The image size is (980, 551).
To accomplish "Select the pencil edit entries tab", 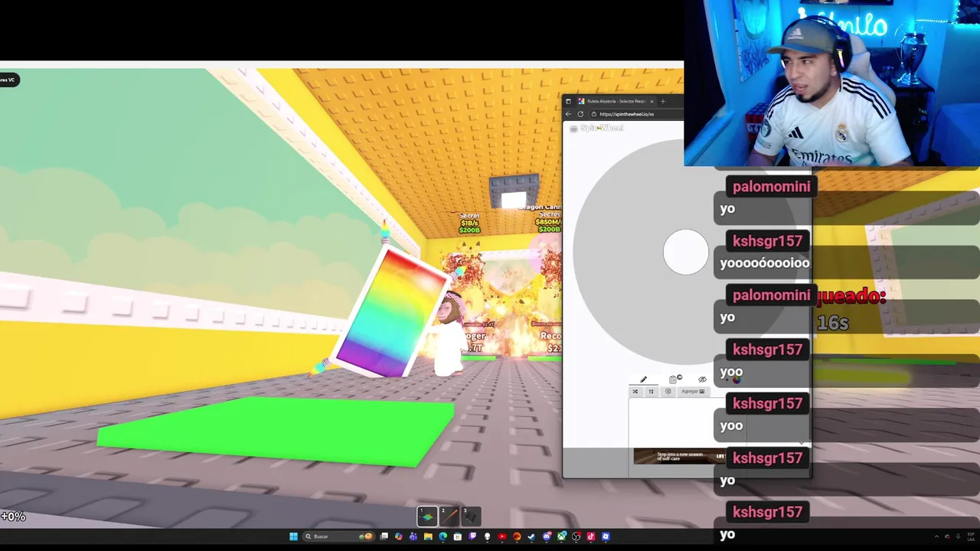I will pyautogui.click(x=643, y=380).
